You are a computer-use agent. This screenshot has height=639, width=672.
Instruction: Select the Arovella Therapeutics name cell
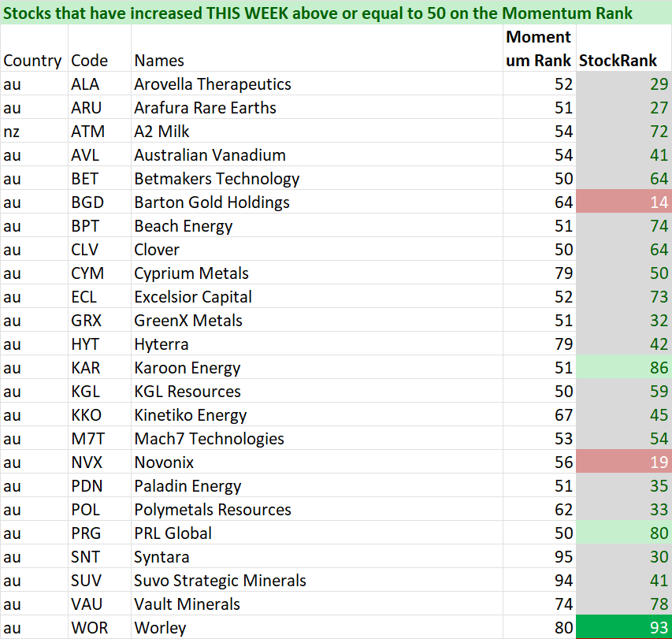click(317, 84)
